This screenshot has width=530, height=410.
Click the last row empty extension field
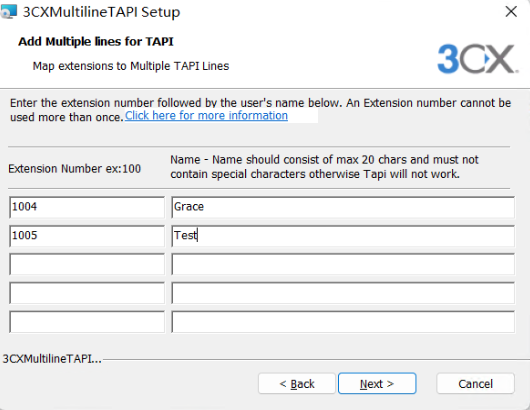pyautogui.click(x=87, y=322)
